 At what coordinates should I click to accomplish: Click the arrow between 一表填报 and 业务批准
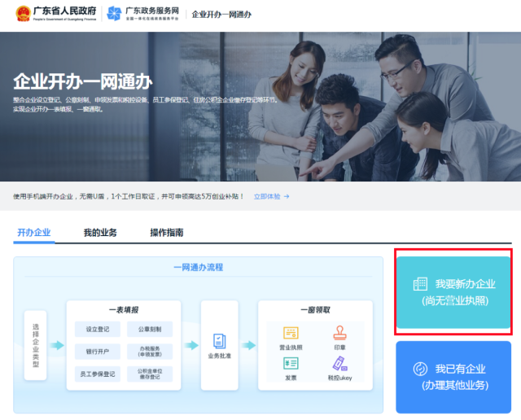click(x=191, y=345)
